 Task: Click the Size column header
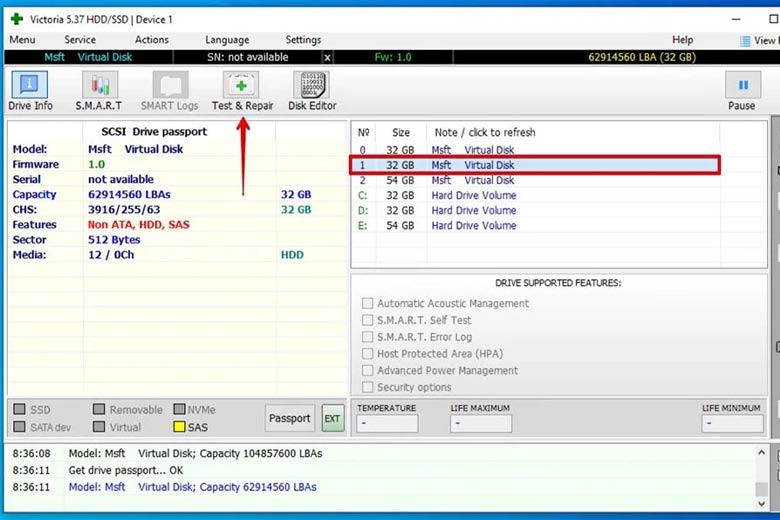point(400,132)
